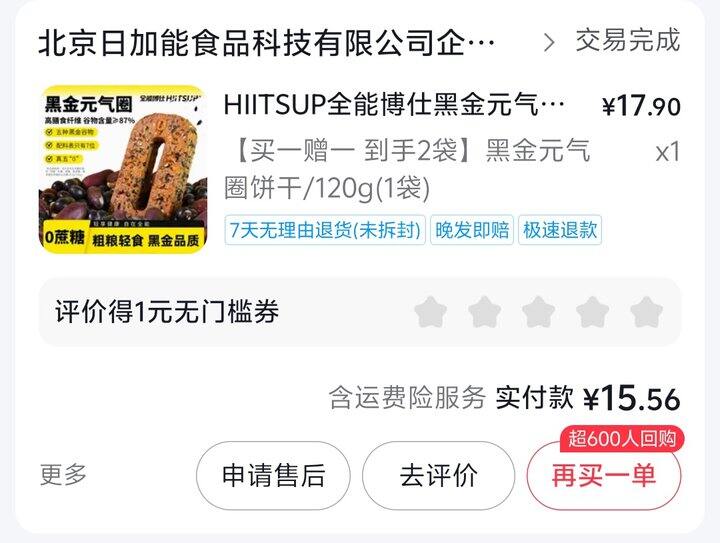This screenshot has height=543, width=720.
Task: Tap the 极速退款 service tag
Action: tap(560, 230)
